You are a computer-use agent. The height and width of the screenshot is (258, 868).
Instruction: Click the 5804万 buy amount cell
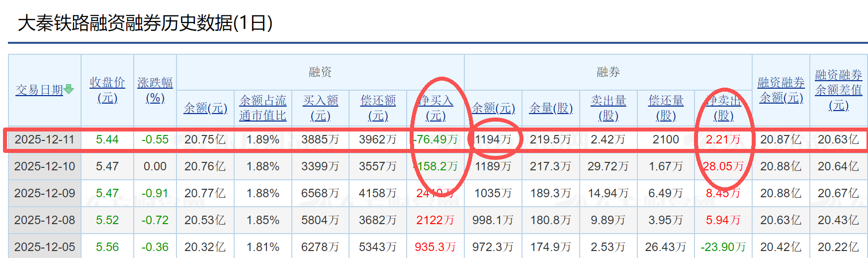click(x=321, y=220)
